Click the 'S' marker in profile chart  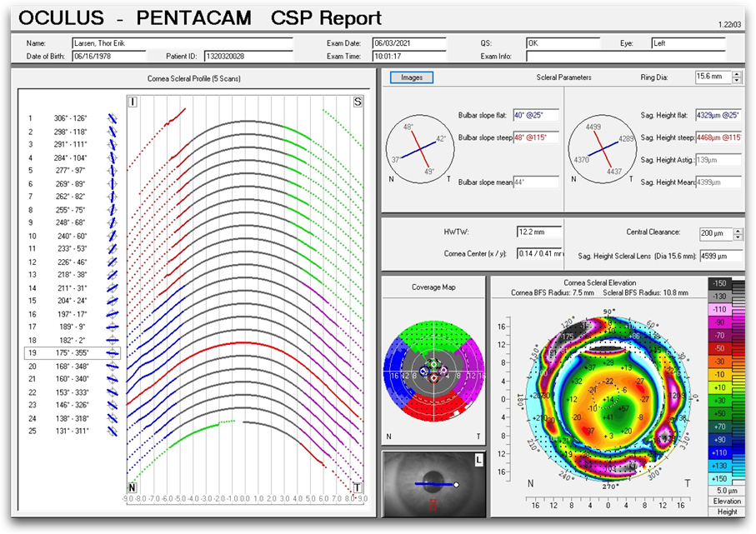358,102
